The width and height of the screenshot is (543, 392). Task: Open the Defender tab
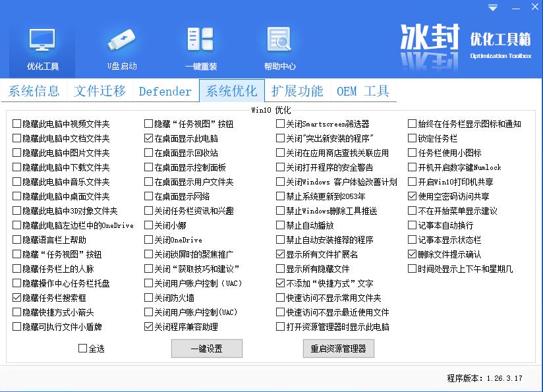click(x=165, y=92)
